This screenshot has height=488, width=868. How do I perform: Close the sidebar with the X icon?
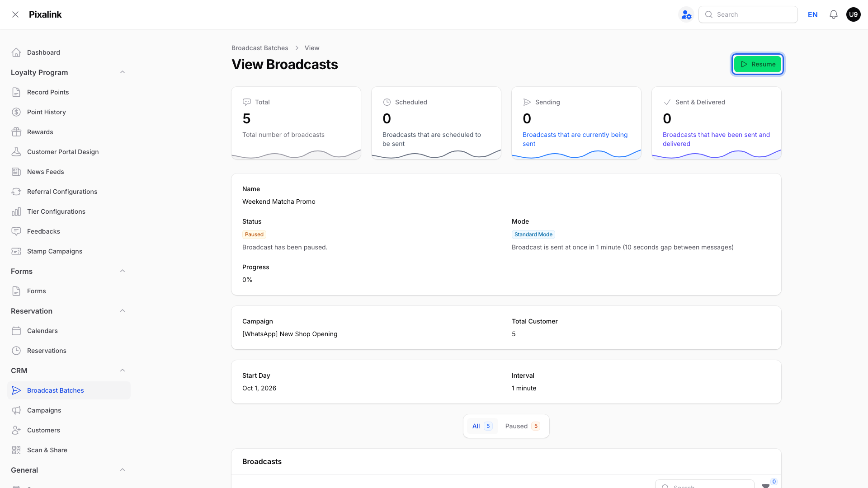coord(15,14)
